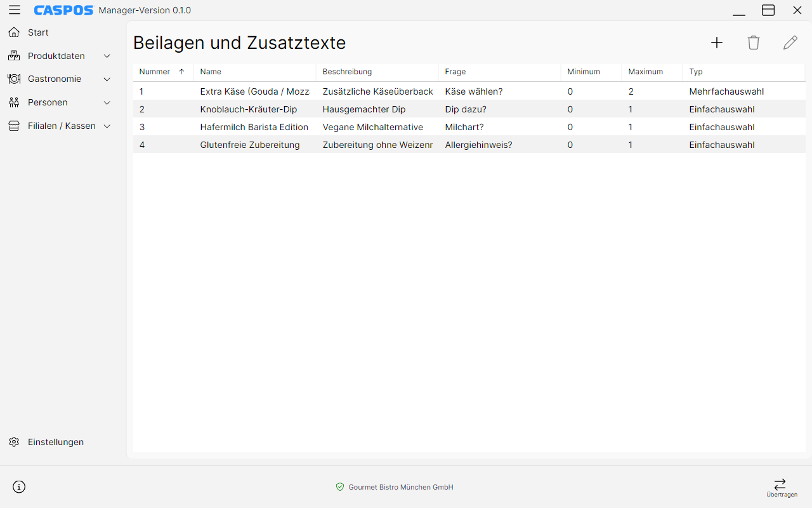Click the pencil edit icon
Viewport: 812px width, 508px height.
(790, 43)
